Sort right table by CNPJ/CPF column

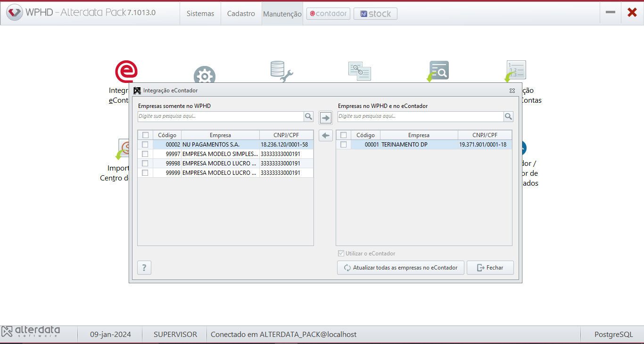[485, 135]
